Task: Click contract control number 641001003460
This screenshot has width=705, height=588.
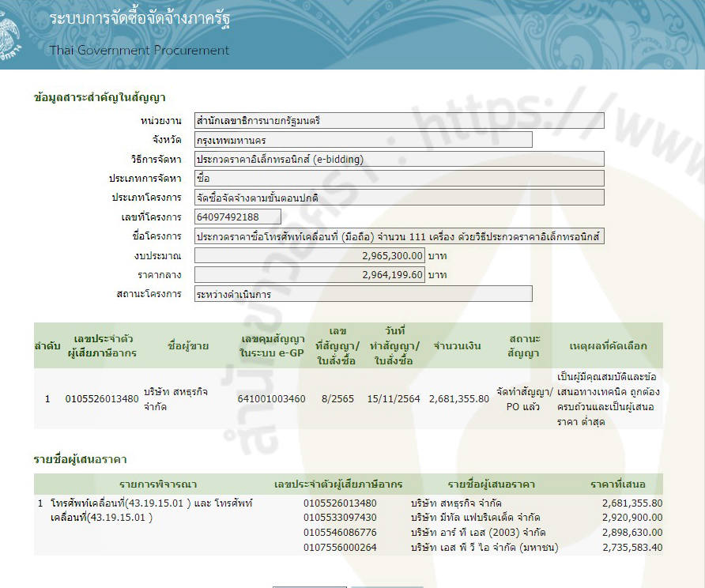Action: (x=271, y=399)
